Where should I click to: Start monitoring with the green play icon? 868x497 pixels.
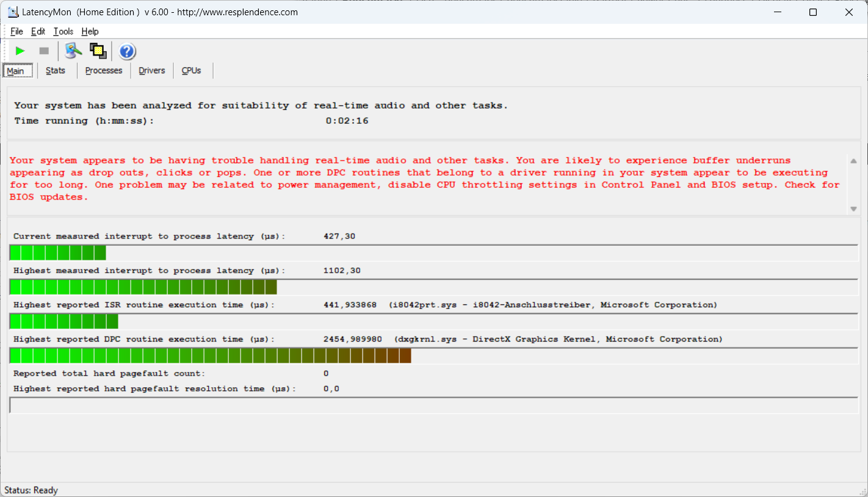pyautogui.click(x=20, y=51)
